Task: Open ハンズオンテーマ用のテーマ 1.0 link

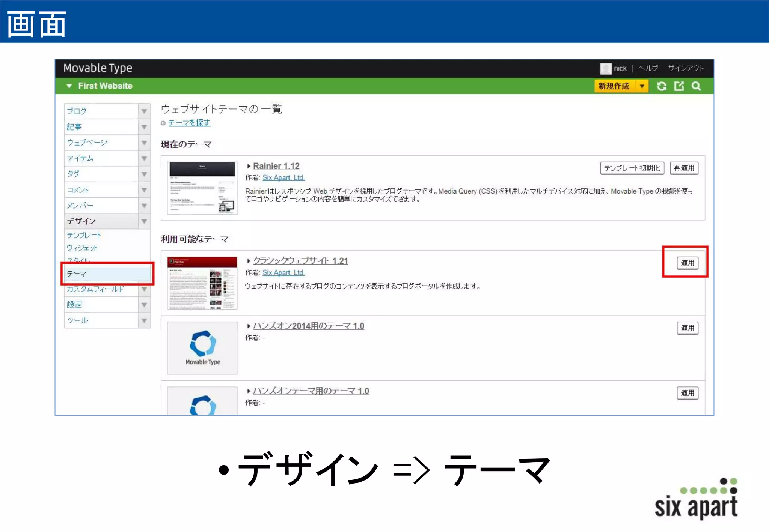Action: coord(311,391)
